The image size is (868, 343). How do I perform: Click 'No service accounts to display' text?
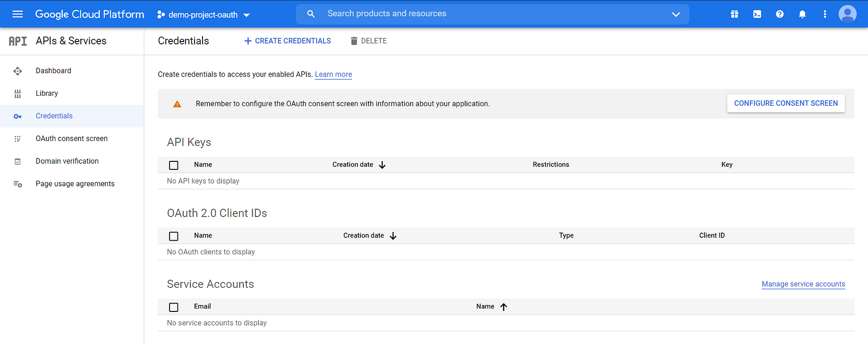pyautogui.click(x=217, y=323)
